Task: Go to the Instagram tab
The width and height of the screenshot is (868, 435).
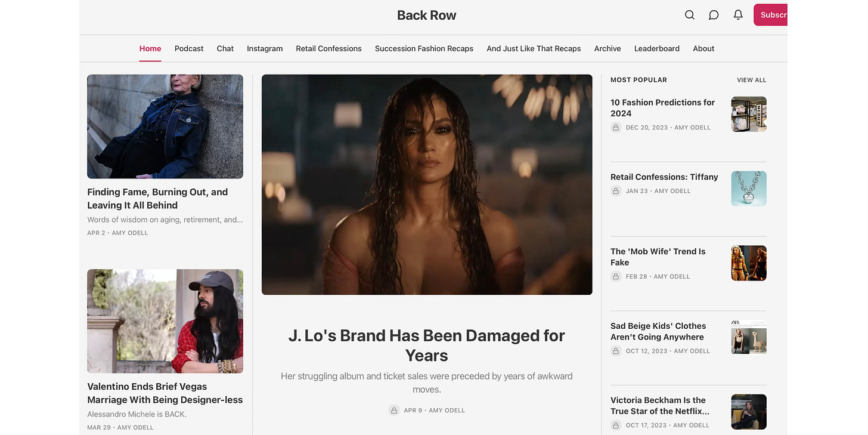Action: pos(265,48)
